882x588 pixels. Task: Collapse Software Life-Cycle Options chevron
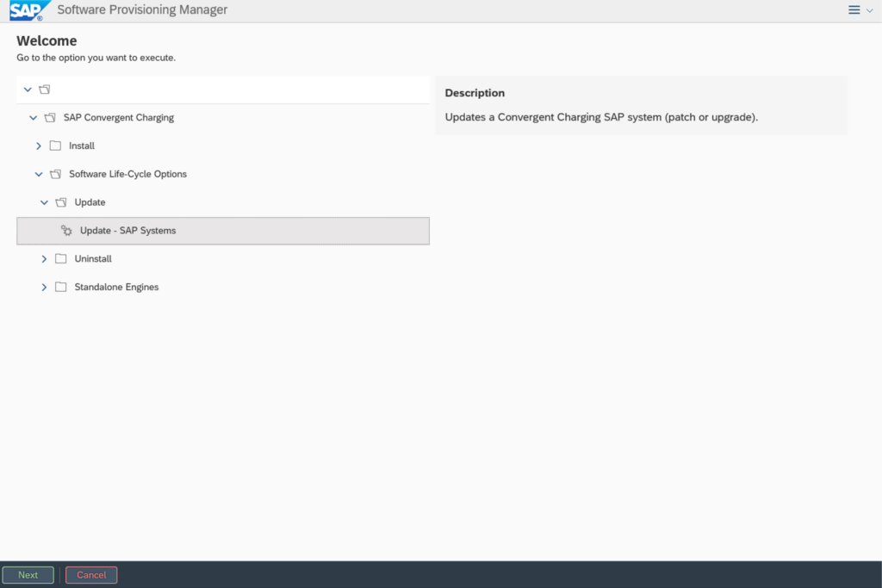coord(39,174)
